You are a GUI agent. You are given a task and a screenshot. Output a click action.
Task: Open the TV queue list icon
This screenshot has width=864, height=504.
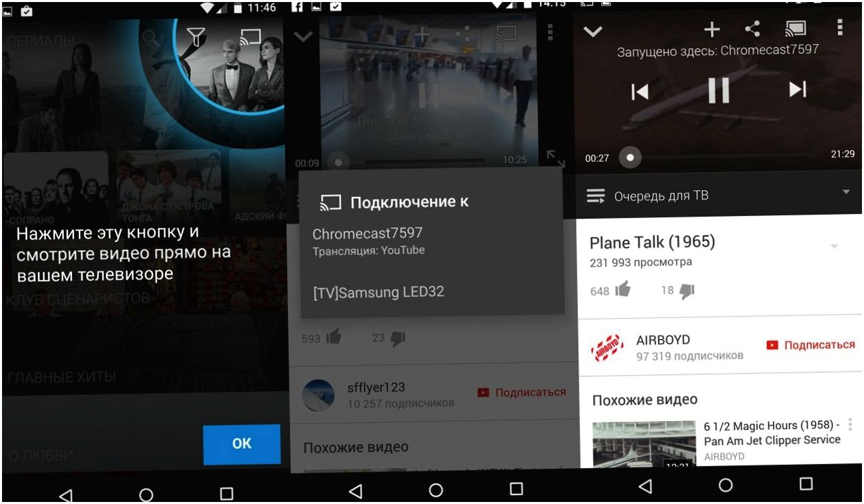pyautogui.click(x=596, y=196)
